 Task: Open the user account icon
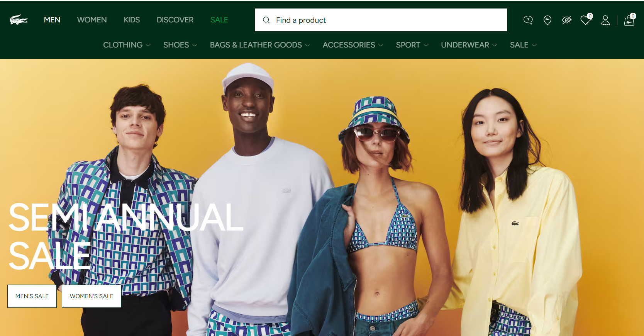tap(605, 20)
